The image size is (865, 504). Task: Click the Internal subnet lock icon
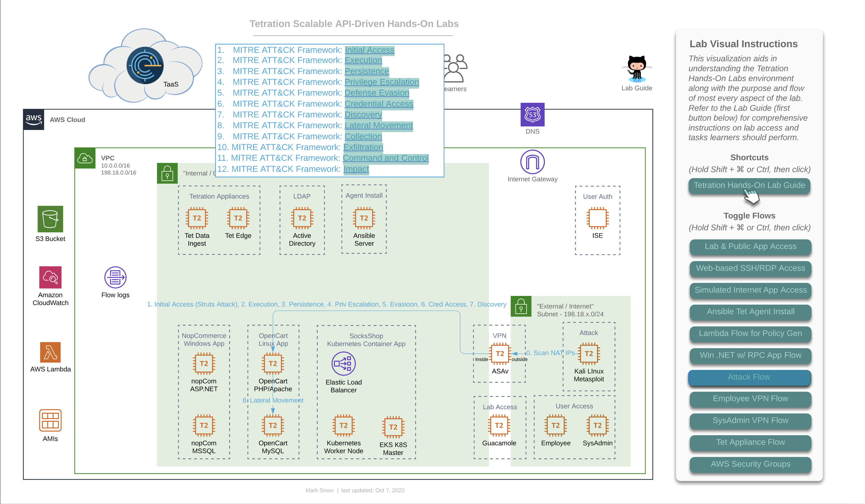click(167, 173)
